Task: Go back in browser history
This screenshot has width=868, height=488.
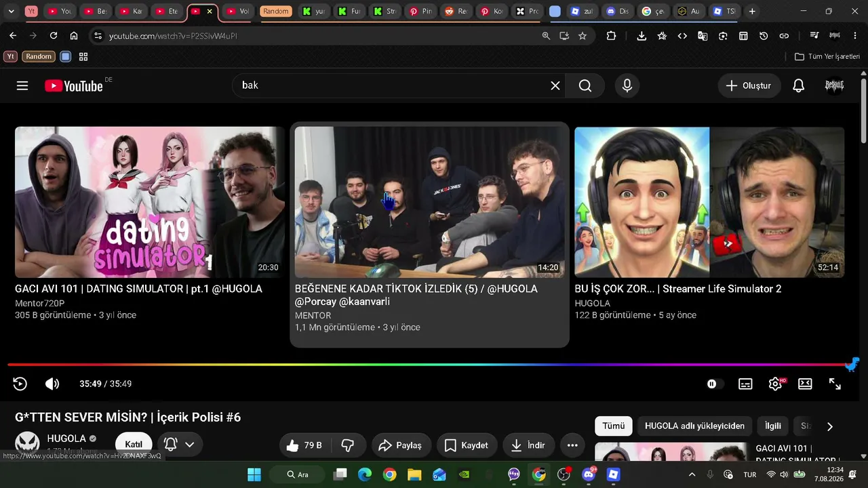Action: click(x=13, y=36)
